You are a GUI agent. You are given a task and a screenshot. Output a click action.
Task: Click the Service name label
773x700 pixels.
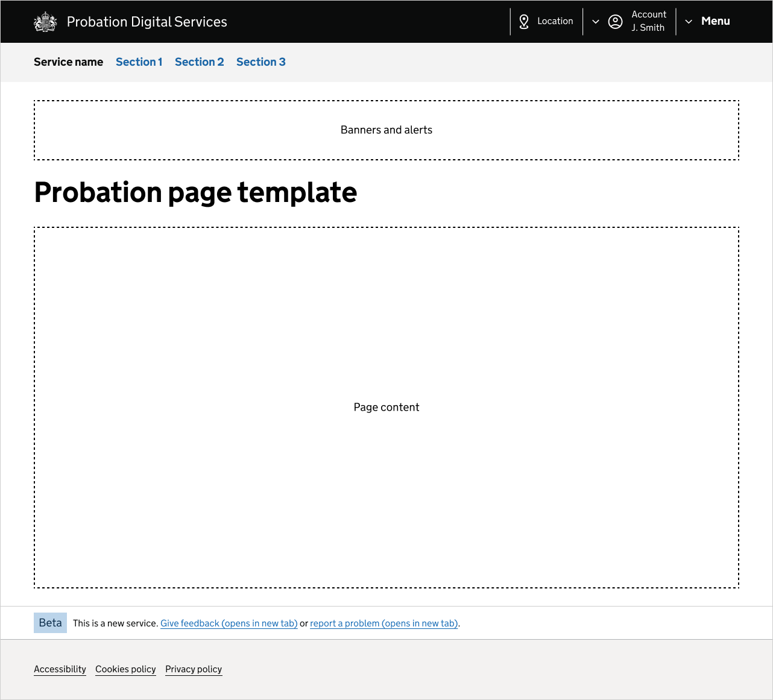(x=68, y=62)
